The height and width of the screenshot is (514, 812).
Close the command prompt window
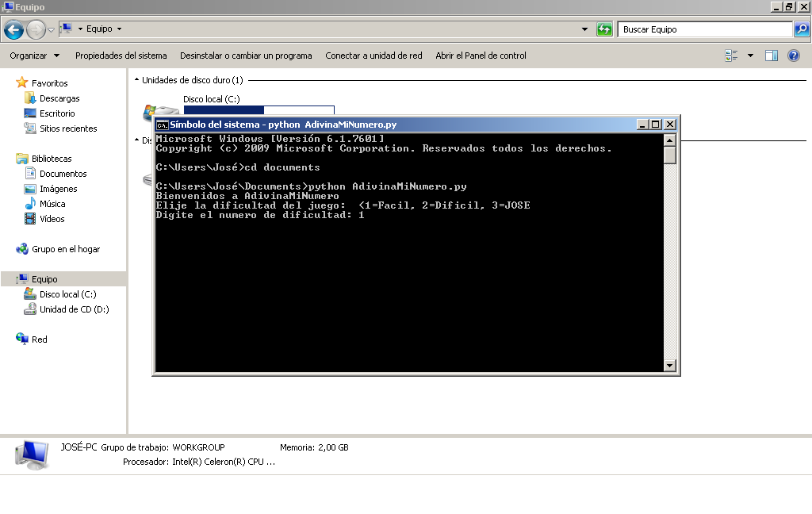pyautogui.click(x=669, y=125)
